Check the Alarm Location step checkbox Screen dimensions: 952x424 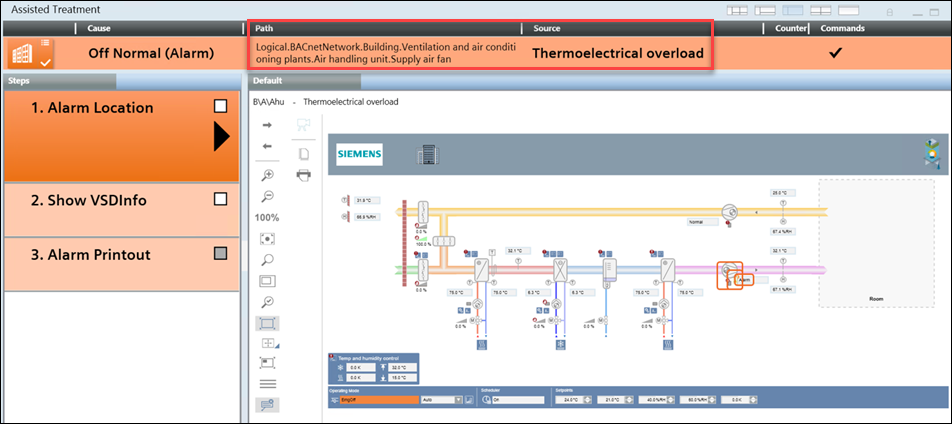[x=221, y=106]
